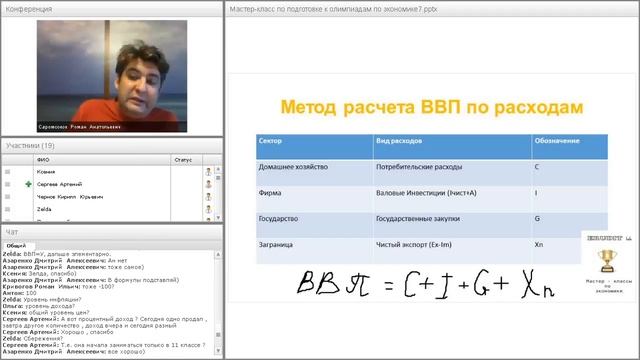The width and height of the screenshot is (640, 360).
Task: Click the green plus icon beside Сергеев Артемий
Action: click(x=28, y=184)
